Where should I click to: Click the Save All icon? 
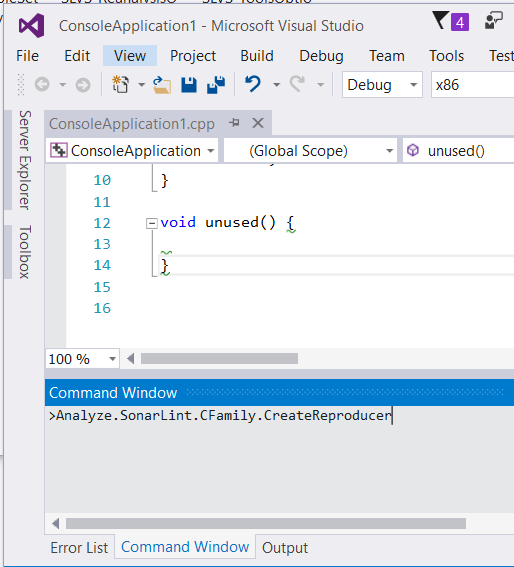(x=216, y=85)
